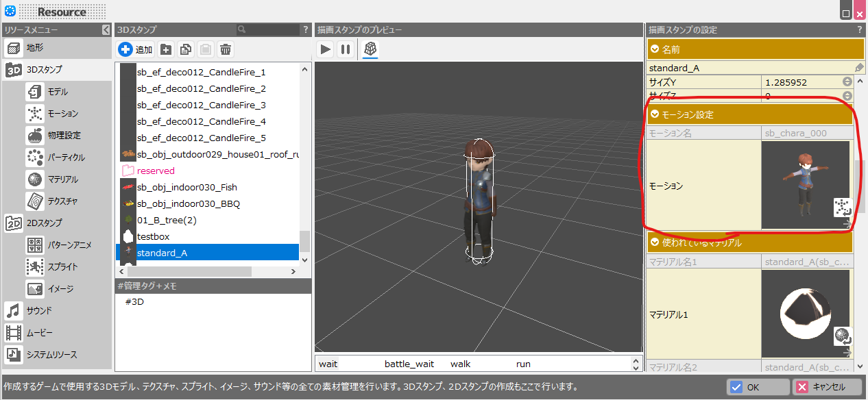The image size is (868, 400).
Task: Click the キャンセル cancel button
Action: click(x=827, y=387)
